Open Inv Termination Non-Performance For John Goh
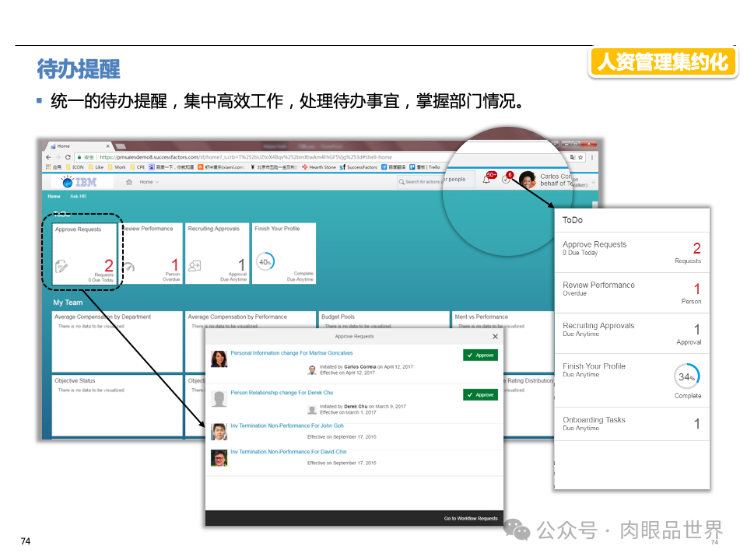The height and width of the screenshot is (560, 747). (287, 425)
